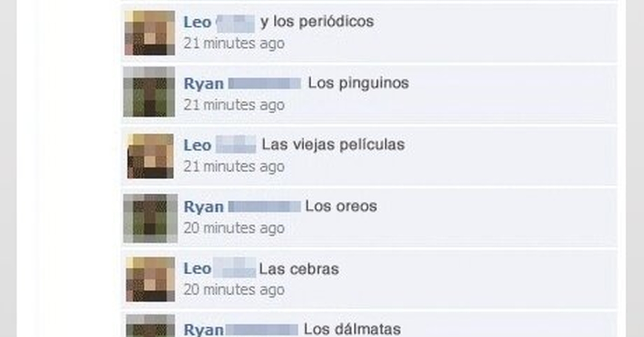Open Leo's profile name on "Las cebras" comment

coord(219,268)
